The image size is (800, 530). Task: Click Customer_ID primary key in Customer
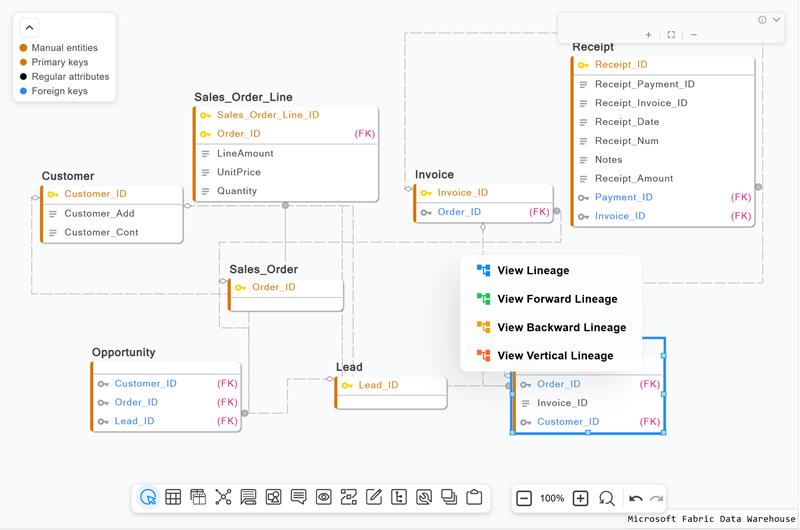pos(112,194)
